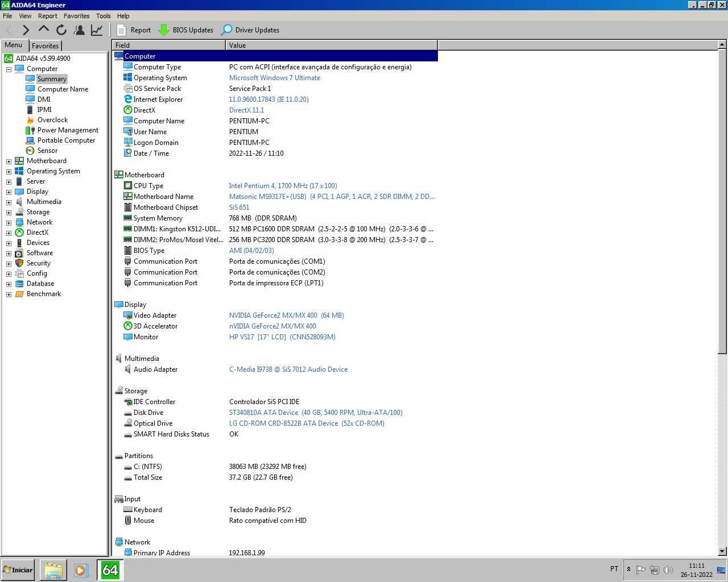The height and width of the screenshot is (582, 728).
Task: Open the SiS 651 chipset link
Action: [x=239, y=207]
